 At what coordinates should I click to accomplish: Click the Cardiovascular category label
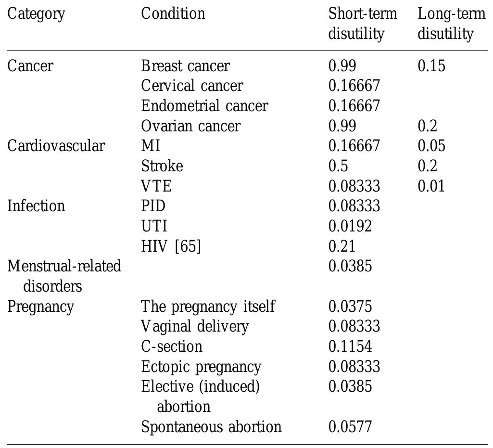[56, 146]
